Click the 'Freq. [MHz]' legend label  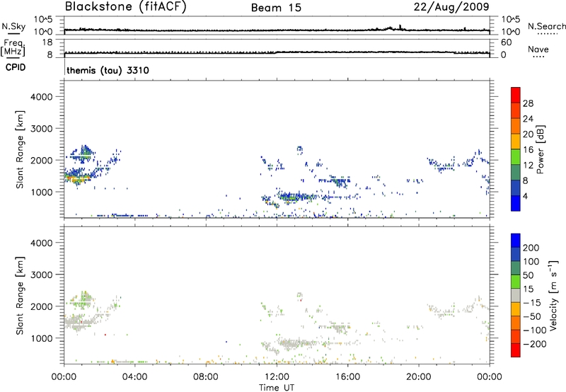point(13,47)
